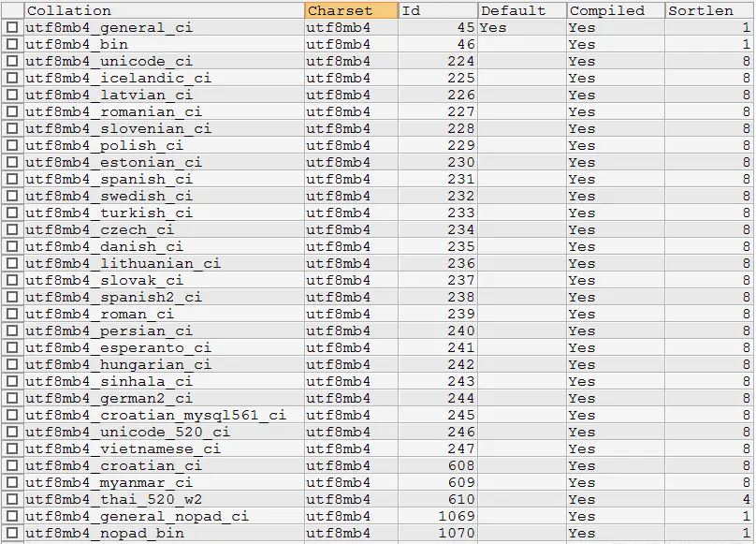Image resolution: width=756 pixels, height=544 pixels.
Task: Sort by the Collation column header
Action: (x=165, y=10)
